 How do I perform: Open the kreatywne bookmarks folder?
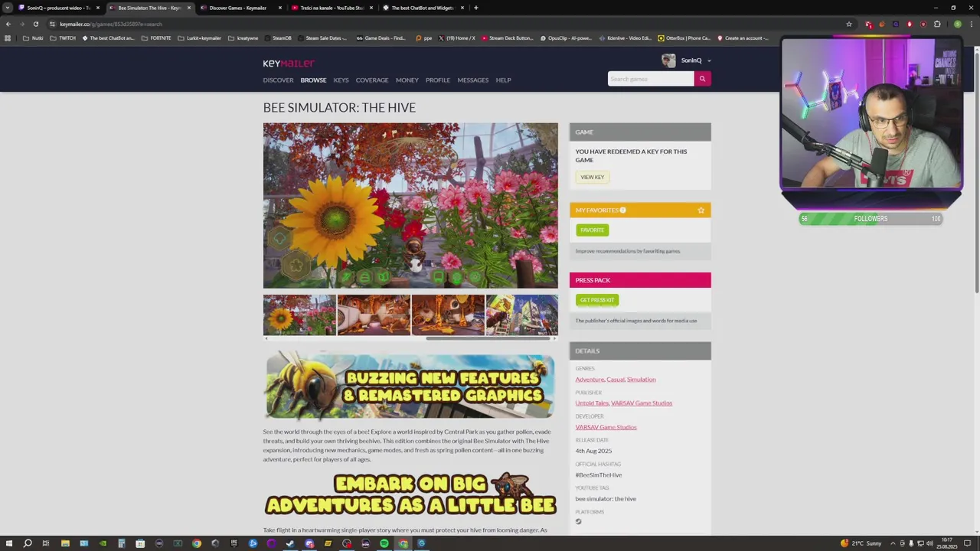[x=243, y=38]
